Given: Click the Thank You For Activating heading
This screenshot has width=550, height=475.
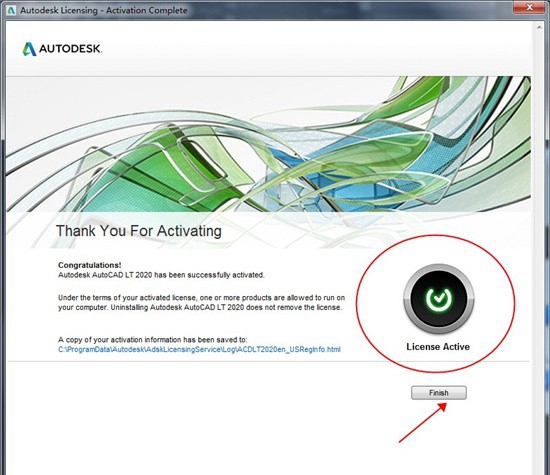Looking at the screenshot, I should click(139, 231).
